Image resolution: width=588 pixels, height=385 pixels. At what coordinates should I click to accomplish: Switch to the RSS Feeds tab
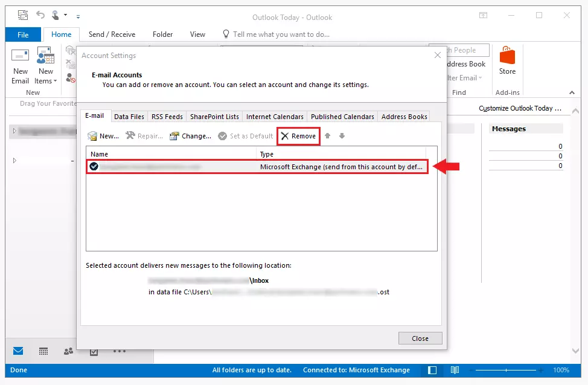(x=167, y=117)
